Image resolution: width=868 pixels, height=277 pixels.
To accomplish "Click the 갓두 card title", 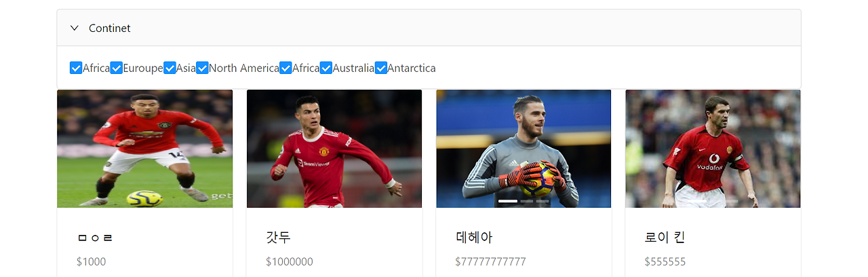I will click(278, 238).
